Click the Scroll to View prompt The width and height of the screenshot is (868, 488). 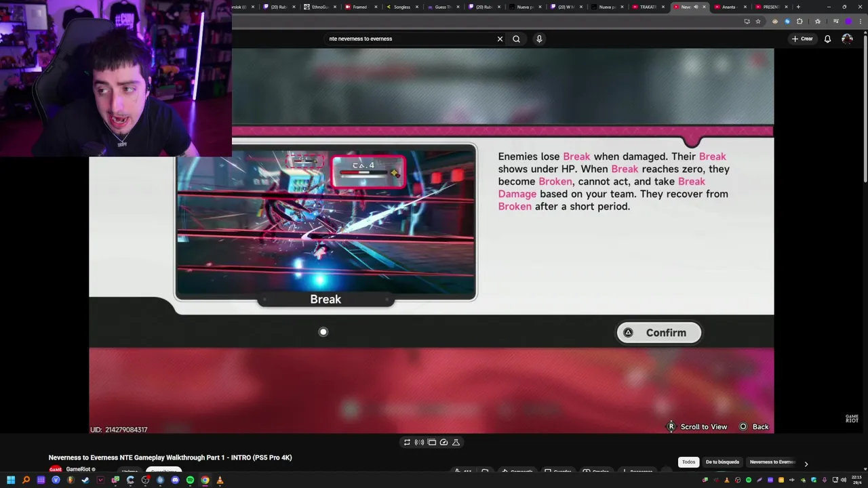697,426
